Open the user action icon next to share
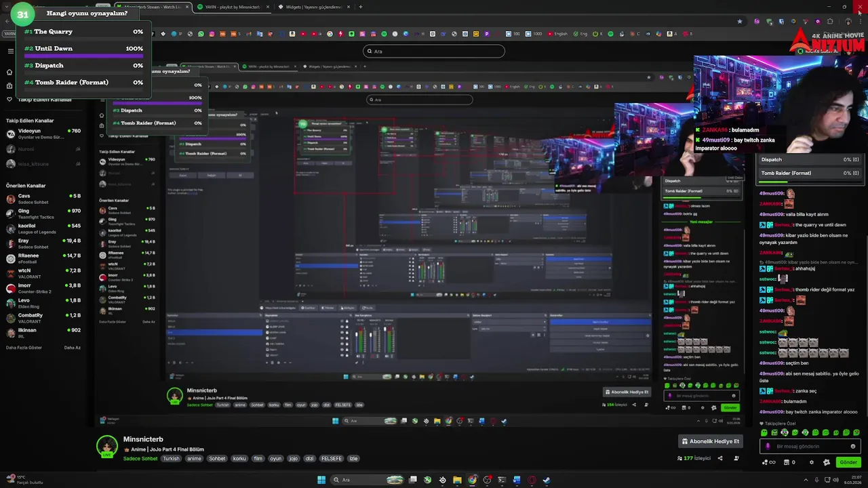868x488 pixels. click(736, 458)
